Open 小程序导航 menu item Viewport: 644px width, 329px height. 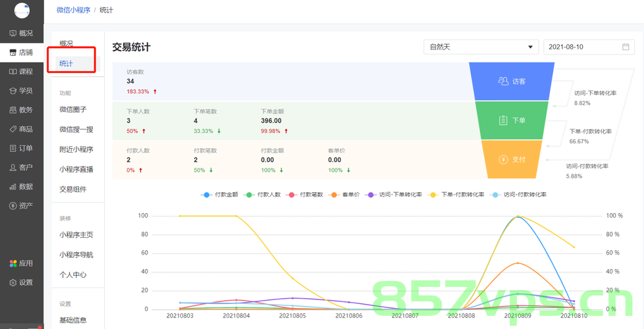(76, 255)
